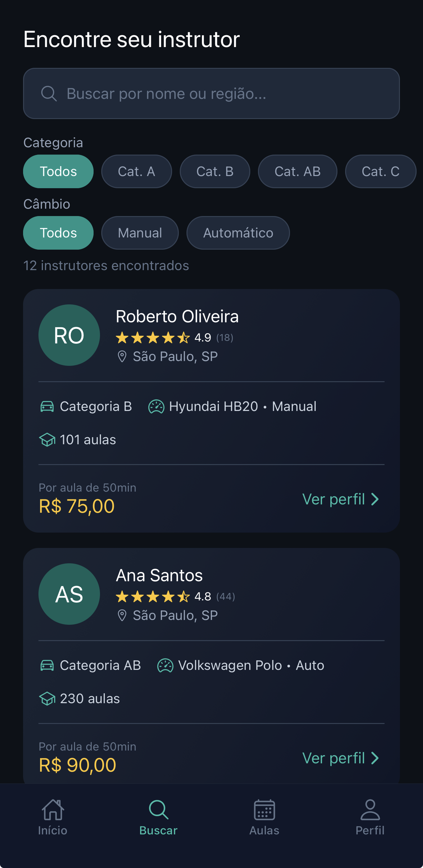Select the Cat. A category filter

click(136, 171)
